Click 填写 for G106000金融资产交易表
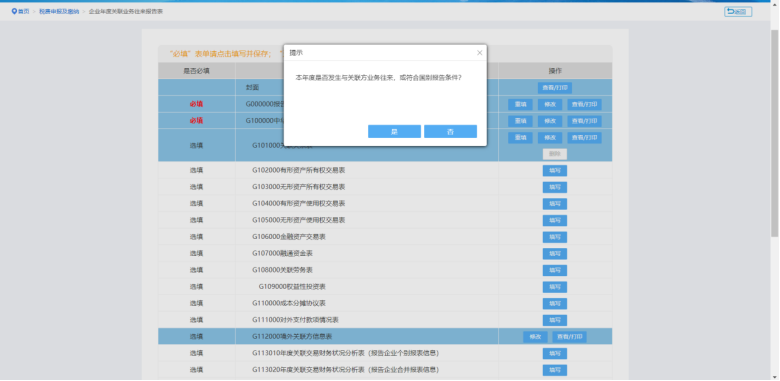The width and height of the screenshot is (780, 381). coord(555,237)
